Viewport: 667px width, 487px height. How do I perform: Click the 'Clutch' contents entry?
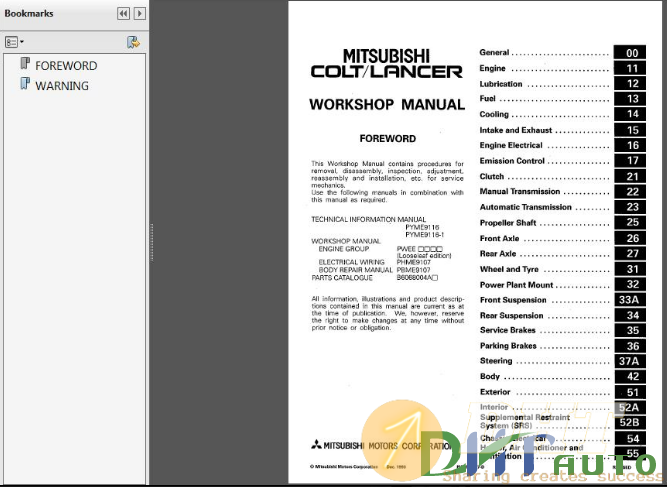492,177
